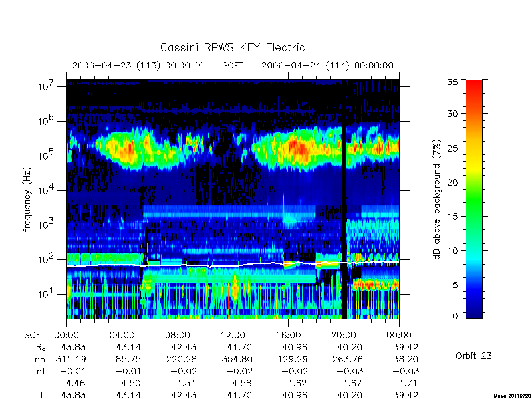Screen dimensions: 532x399
Task: Click the 'L' row header
Action: (x=43, y=395)
